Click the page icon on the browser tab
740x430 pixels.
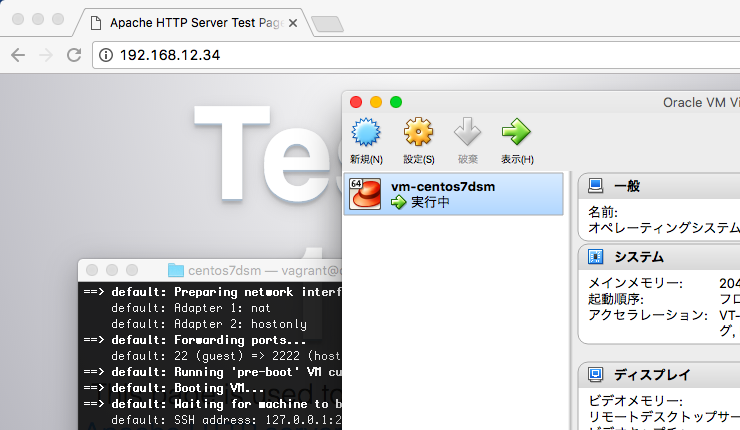pyautogui.click(x=96, y=23)
